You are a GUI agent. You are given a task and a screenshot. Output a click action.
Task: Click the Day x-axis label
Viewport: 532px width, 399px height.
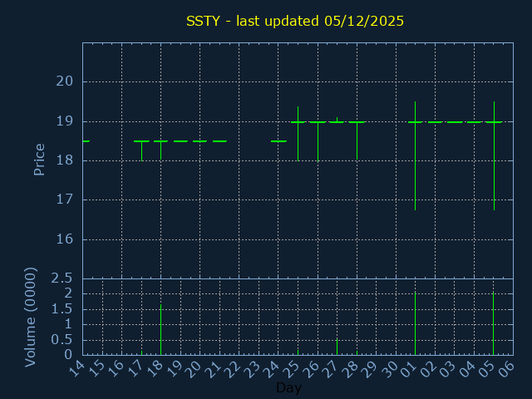pyautogui.click(x=288, y=388)
